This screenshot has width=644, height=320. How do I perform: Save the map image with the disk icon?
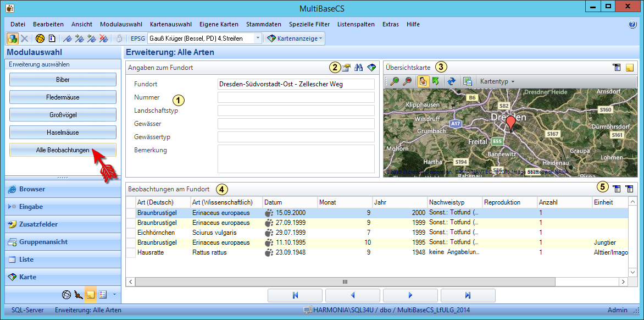coord(467,81)
